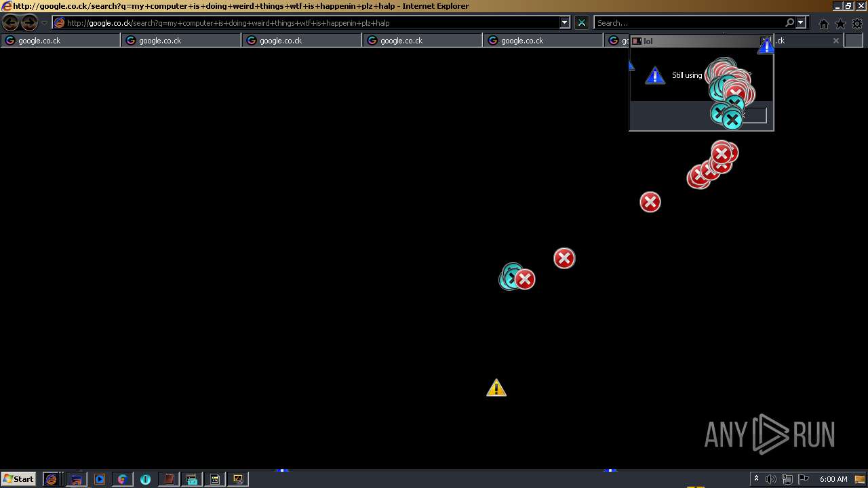Stop page loading with the X button
Image resolution: width=868 pixels, height=488 pixels.
[x=581, y=23]
